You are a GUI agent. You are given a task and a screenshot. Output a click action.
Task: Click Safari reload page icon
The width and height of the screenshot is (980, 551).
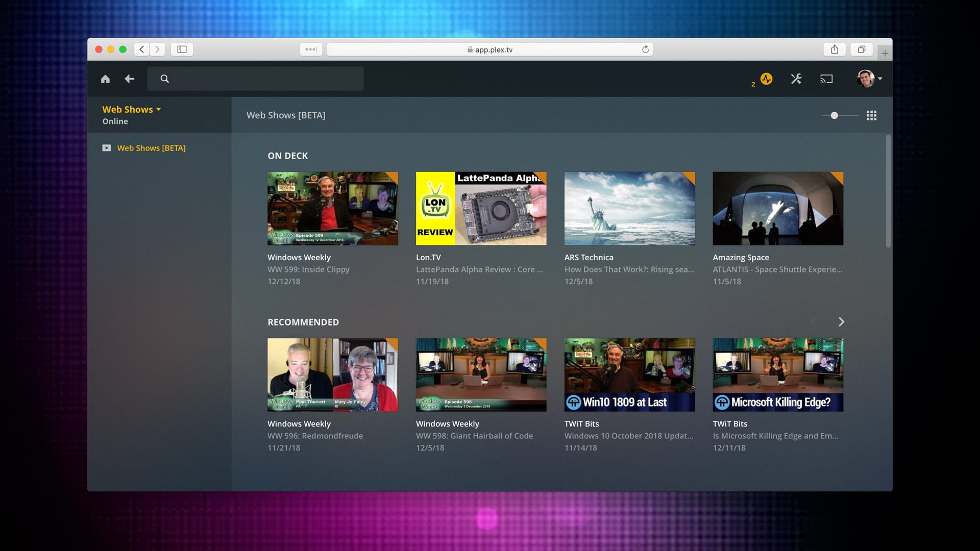645,49
